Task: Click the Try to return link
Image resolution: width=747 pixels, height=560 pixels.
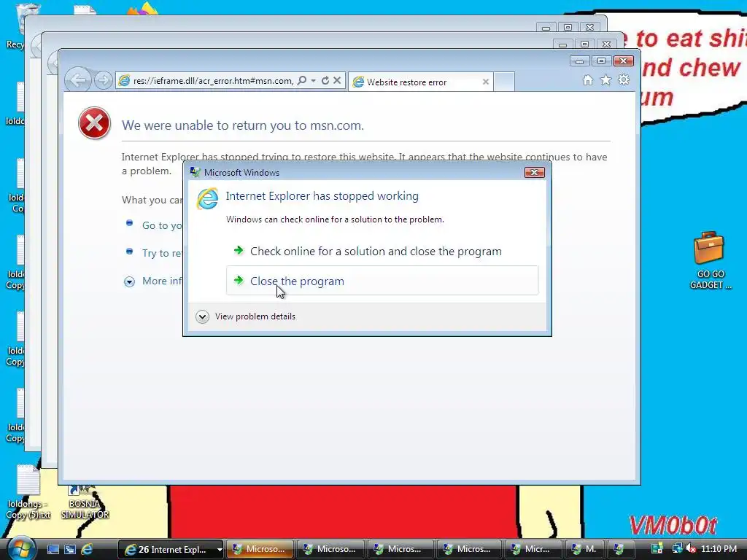Action: pyautogui.click(x=162, y=253)
